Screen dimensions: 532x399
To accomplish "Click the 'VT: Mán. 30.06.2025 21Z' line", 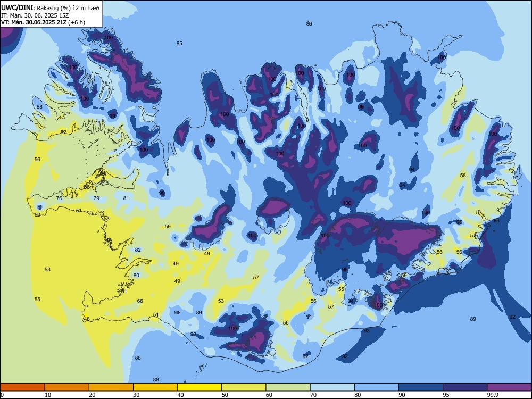I will [34, 22].
